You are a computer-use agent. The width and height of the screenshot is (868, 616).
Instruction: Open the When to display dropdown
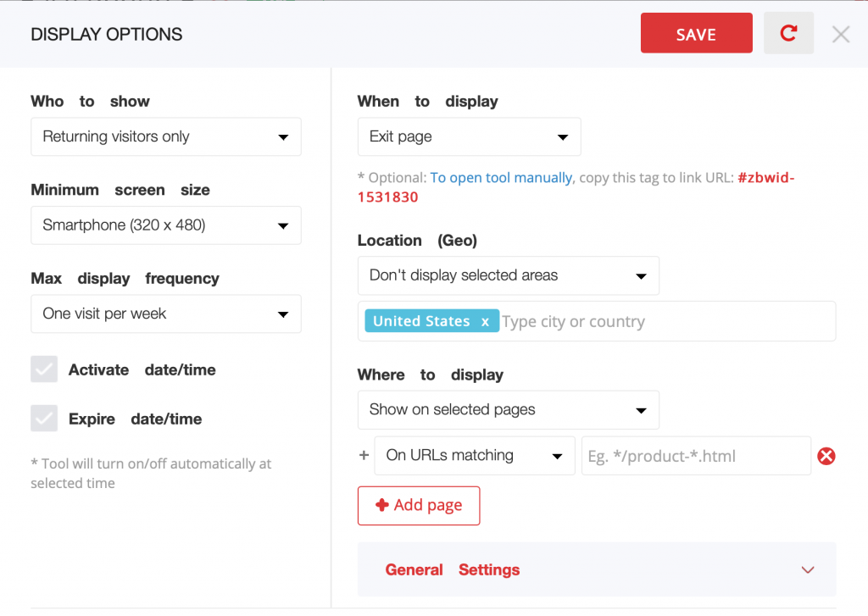[470, 136]
